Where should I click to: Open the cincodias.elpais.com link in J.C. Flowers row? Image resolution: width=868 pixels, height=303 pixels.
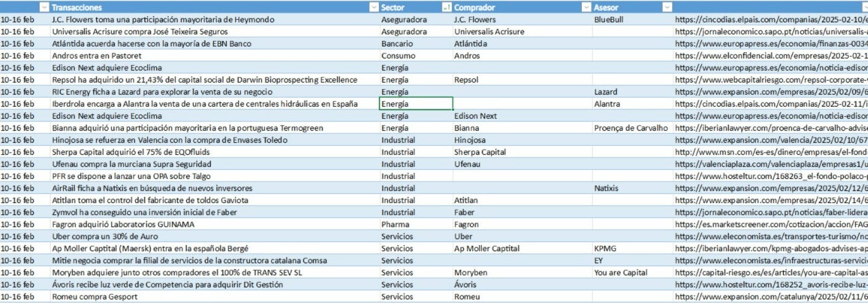(x=771, y=19)
